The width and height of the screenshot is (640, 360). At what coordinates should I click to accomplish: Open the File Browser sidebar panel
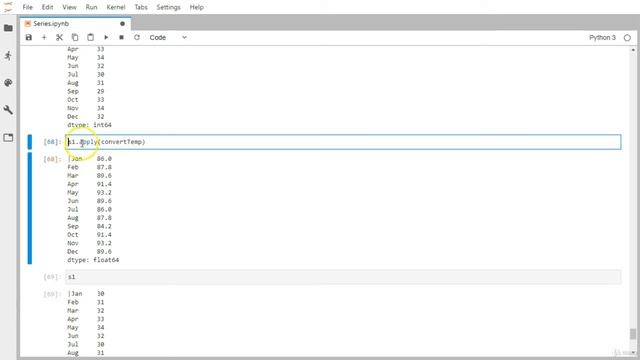[x=8, y=28]
